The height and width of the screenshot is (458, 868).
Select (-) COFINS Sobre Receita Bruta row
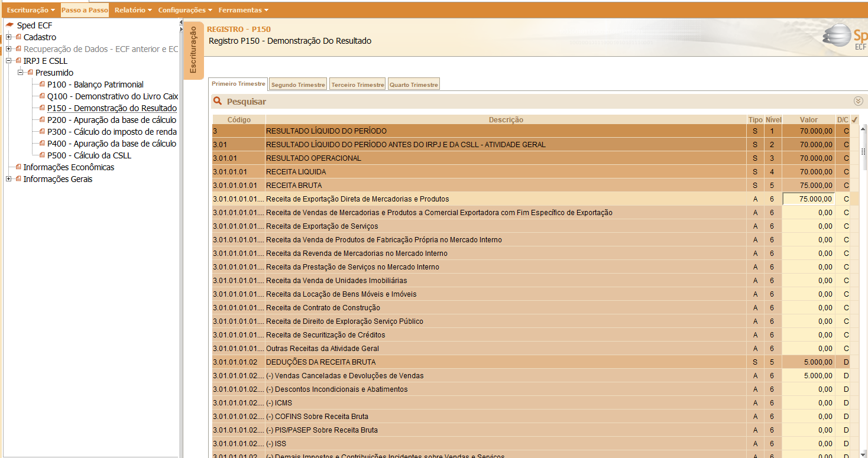535,417
